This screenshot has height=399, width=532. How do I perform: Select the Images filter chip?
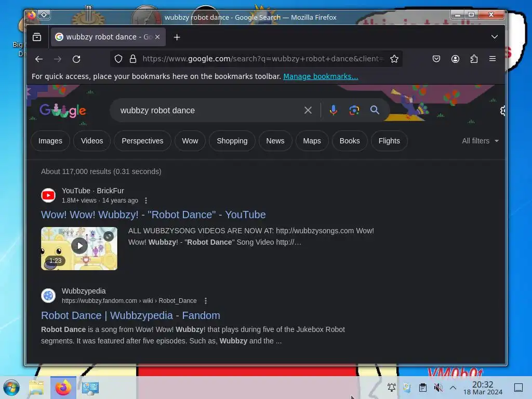[50, 141]
